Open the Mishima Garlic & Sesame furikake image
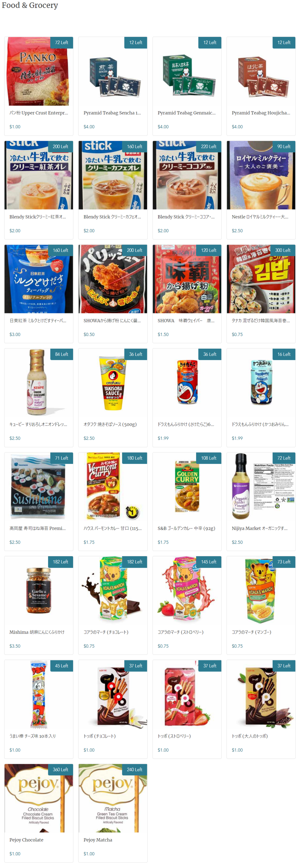Screen dimensions: 301x868 click(38, 590)
